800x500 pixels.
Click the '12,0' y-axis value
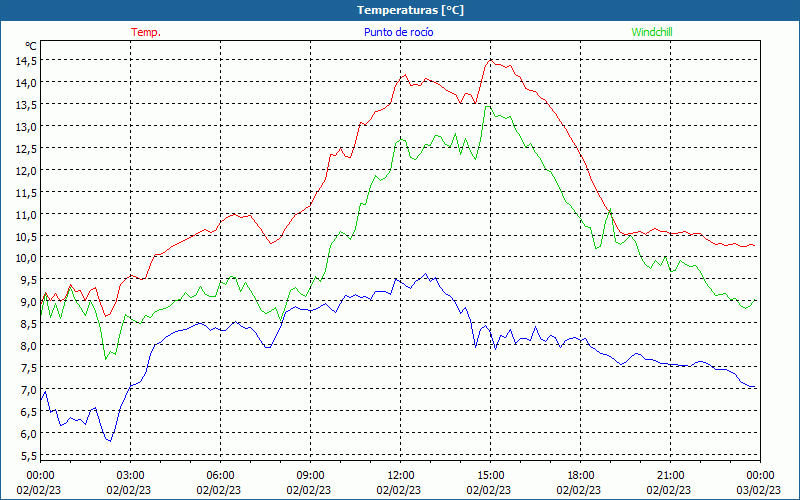[x=26, y=170]
